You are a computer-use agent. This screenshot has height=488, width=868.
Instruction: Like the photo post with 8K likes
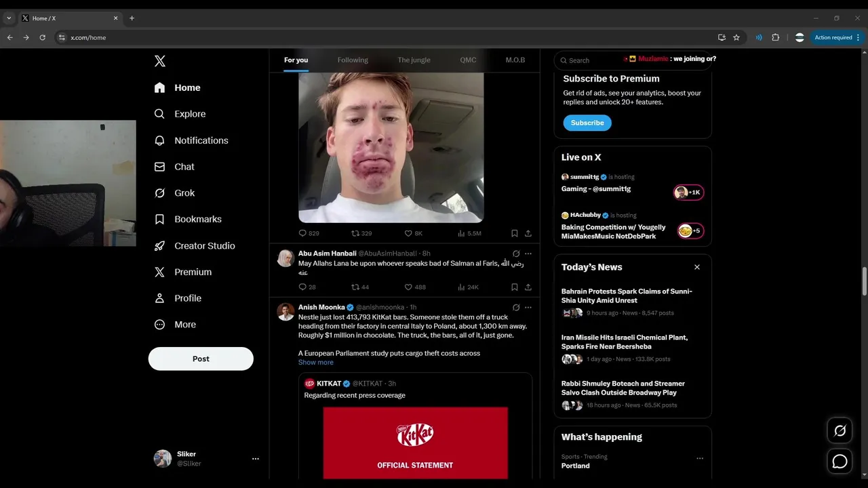413,233
